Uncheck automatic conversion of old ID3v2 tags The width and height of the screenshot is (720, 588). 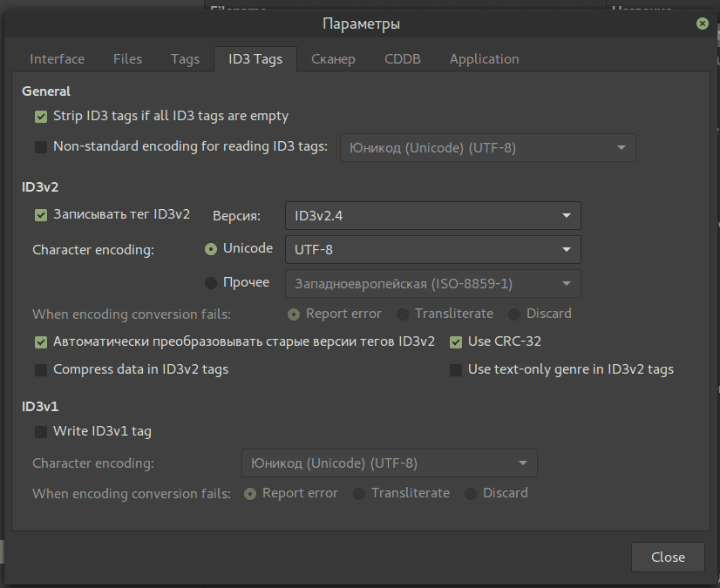pos(41,342)
